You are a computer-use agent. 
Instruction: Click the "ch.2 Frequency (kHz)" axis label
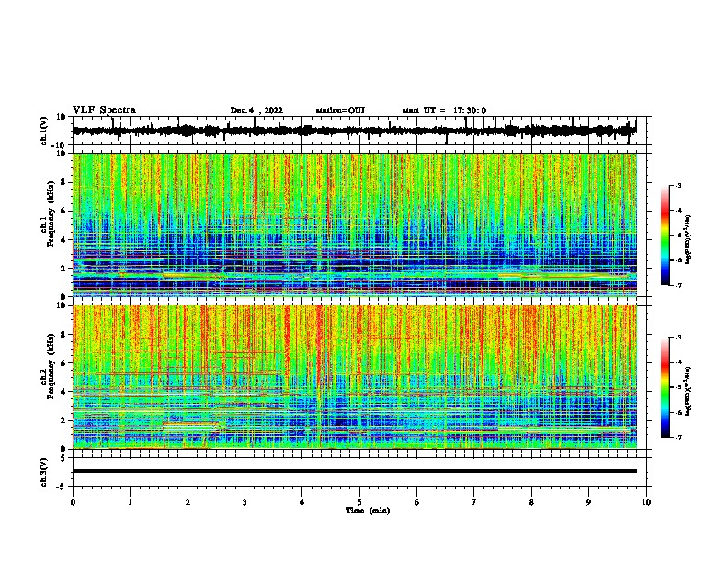[47, 364]
